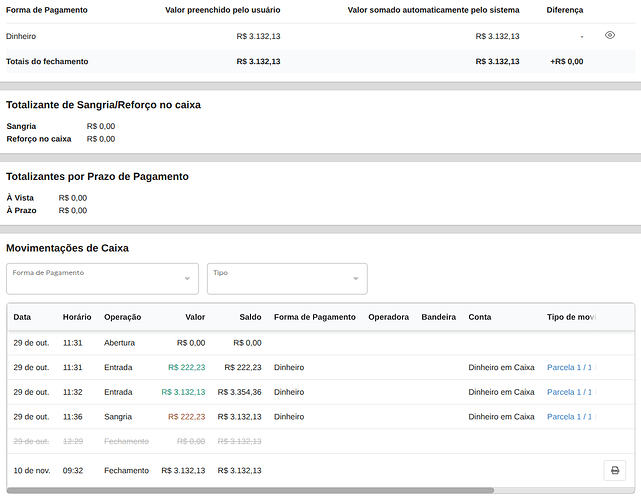Image resolution: width=641 pixels, height=499 pixels.
Task: Click the Bandeira column header
Action: [439, 317]
